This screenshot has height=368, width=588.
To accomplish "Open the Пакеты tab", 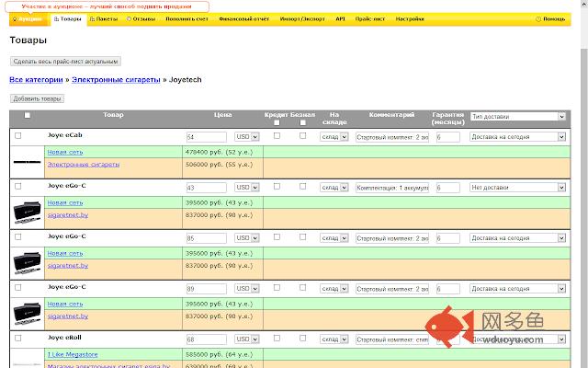I will click(x=104, y=18).
